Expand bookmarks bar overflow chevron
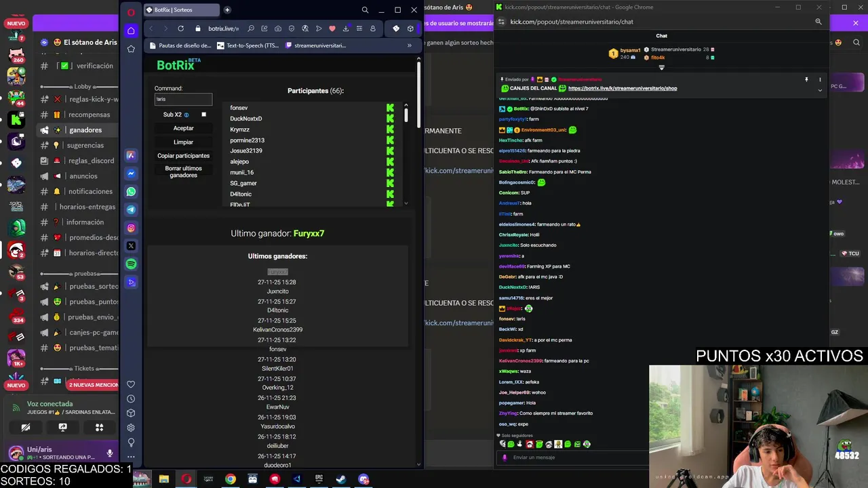Screen dimensions: 868x488 pyautogui.click(x=409, y=45)
